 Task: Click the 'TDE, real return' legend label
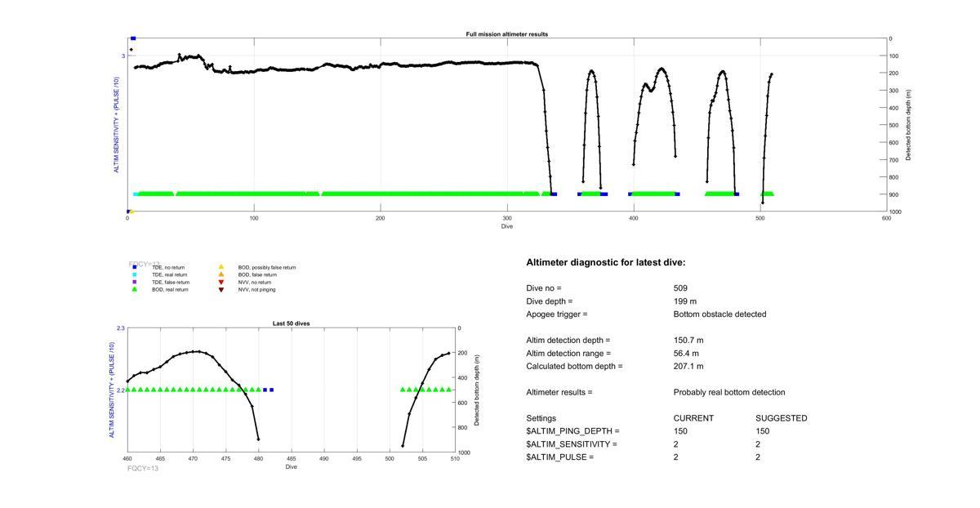tap(170, 274)
